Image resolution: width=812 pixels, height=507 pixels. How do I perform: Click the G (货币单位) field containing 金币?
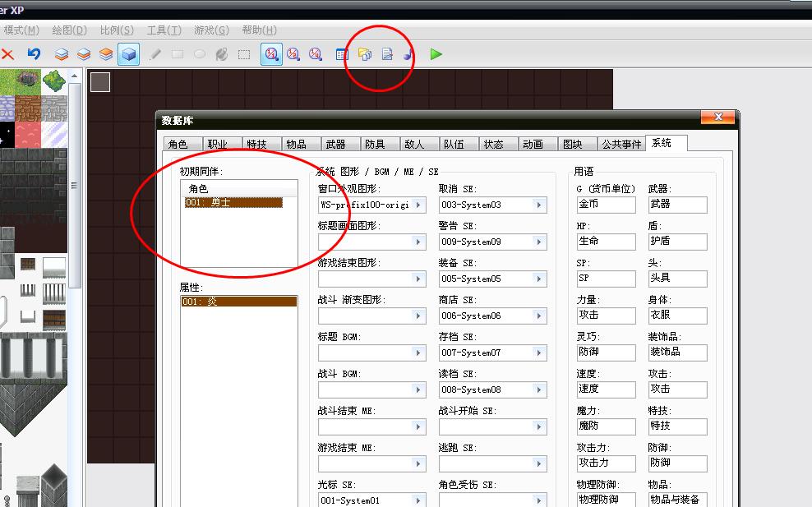pos(606,205)
